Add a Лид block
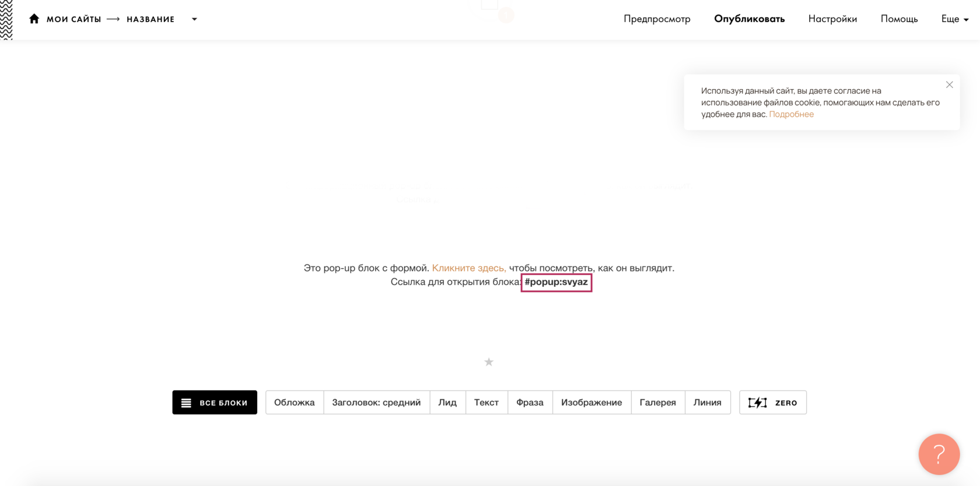This screenshot has height=486, width=980. (x=447, y=402)
